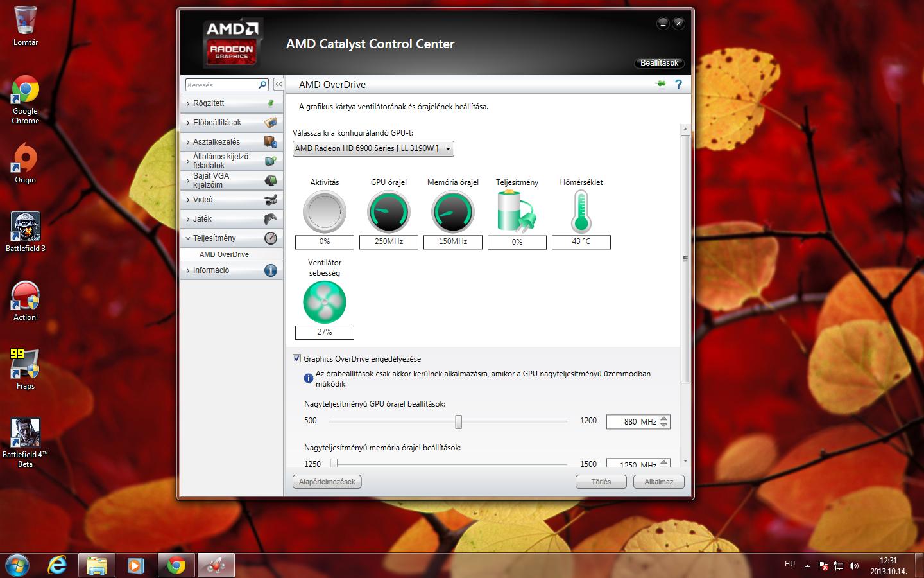Toggle Graphics OverDrive engedélyezése checkbox
The height and width of the screenshot is (578, 924).
pyautogui.click(x=296, y=358)
